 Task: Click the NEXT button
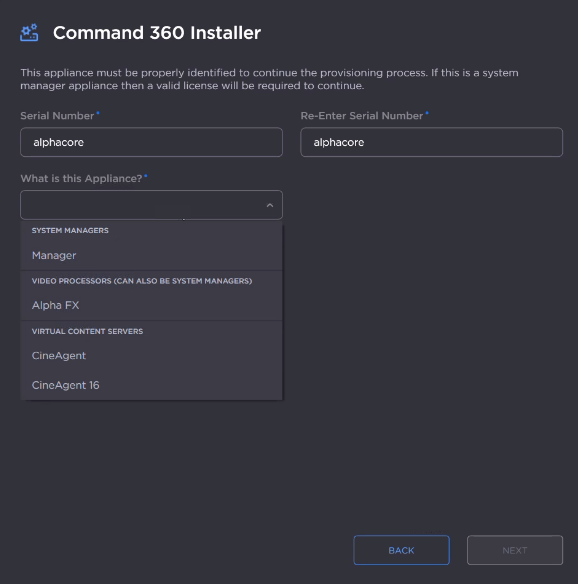coord(515,550)
